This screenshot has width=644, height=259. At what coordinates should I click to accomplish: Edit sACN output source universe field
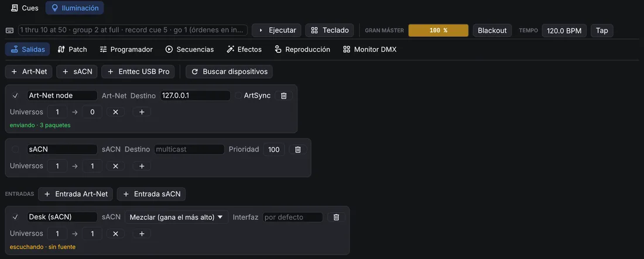[57, 166]
